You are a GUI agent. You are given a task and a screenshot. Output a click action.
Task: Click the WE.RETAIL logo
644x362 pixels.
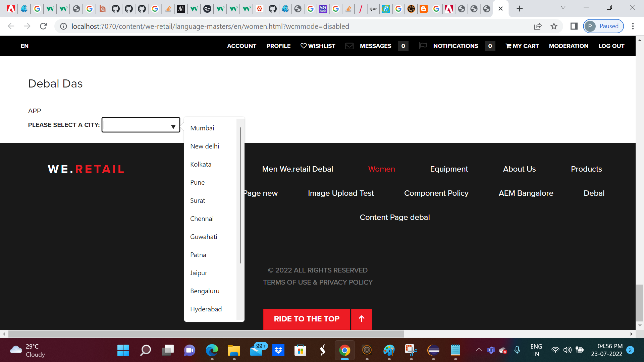(x=86, y=169)
